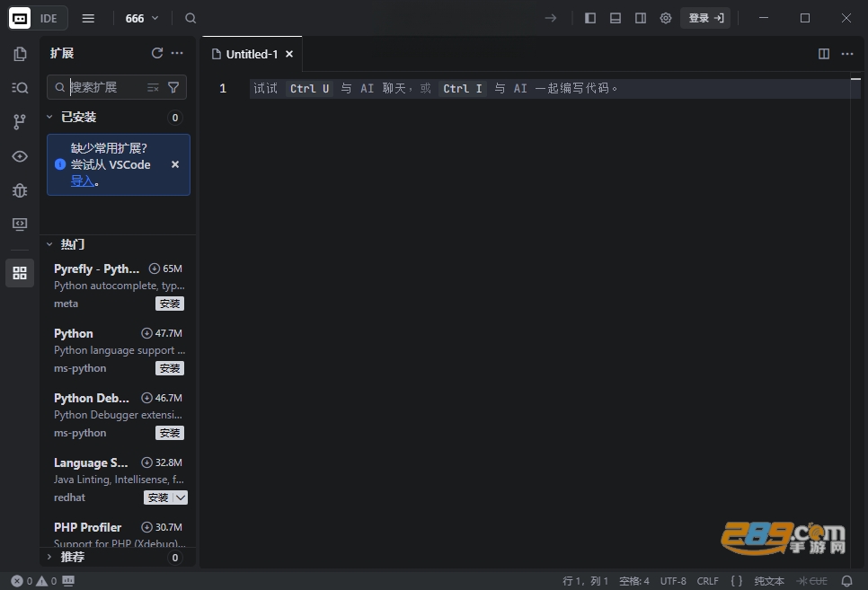Install the Python Debugger extension
This screenshot has height=590, width=868.
point(170,434)
